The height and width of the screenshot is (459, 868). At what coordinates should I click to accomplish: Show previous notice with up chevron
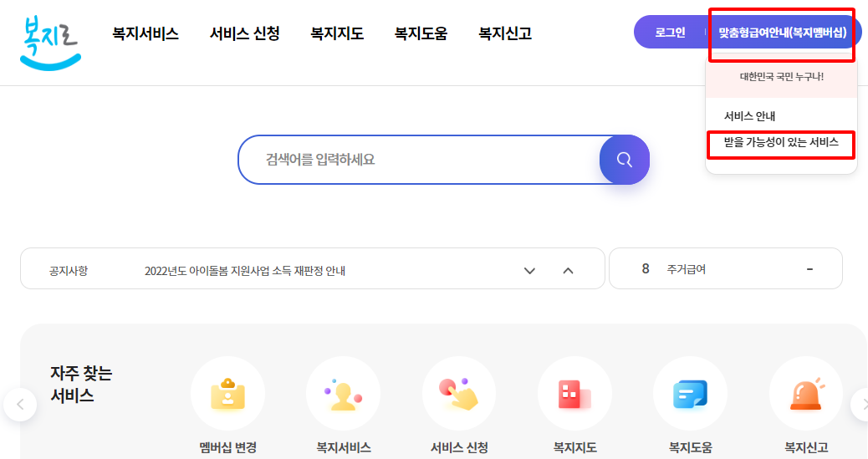(568, 271)
